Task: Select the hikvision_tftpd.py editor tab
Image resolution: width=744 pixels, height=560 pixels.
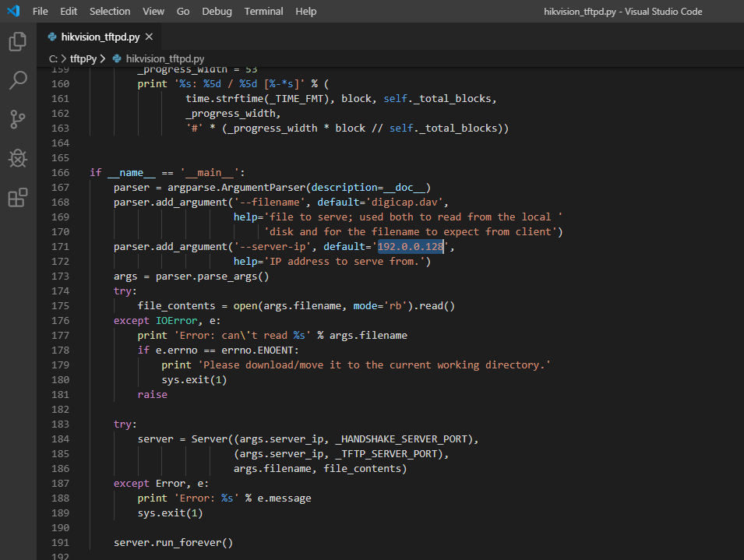Action: click(100, 37)
